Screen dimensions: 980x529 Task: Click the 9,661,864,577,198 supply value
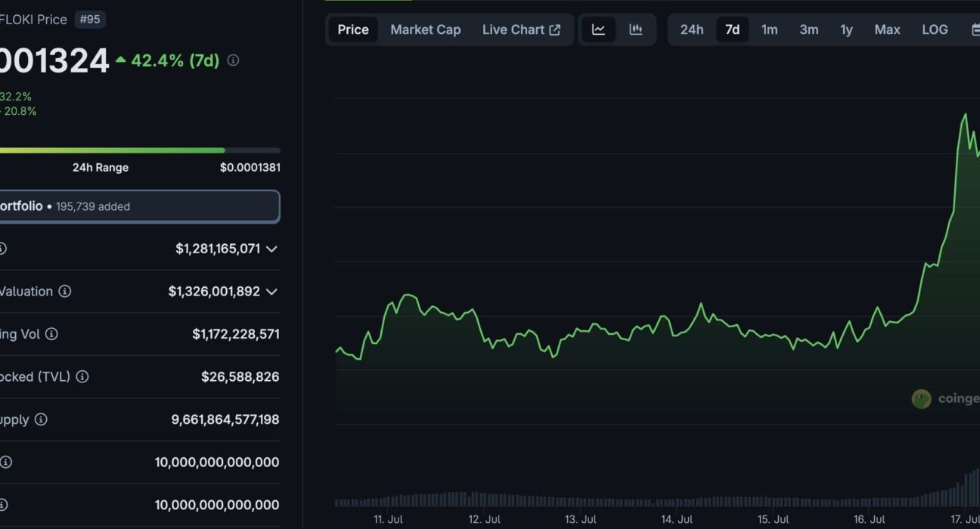(225, 419)
